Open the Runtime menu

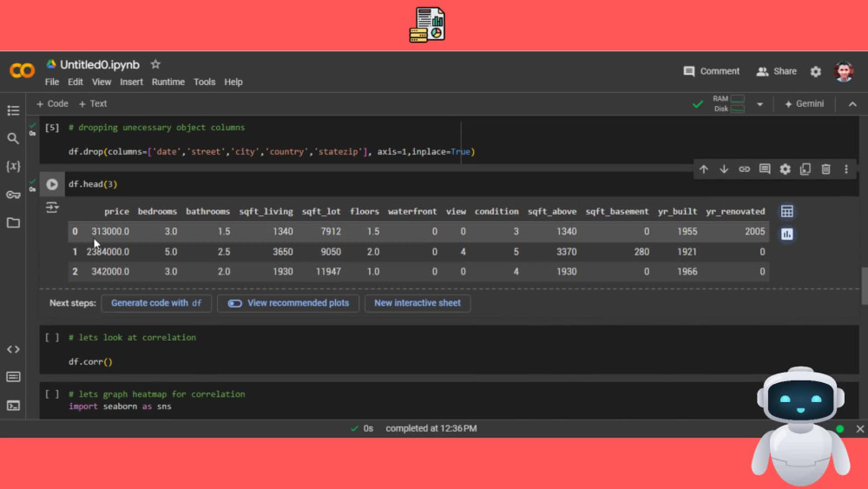tap(168, 82)
